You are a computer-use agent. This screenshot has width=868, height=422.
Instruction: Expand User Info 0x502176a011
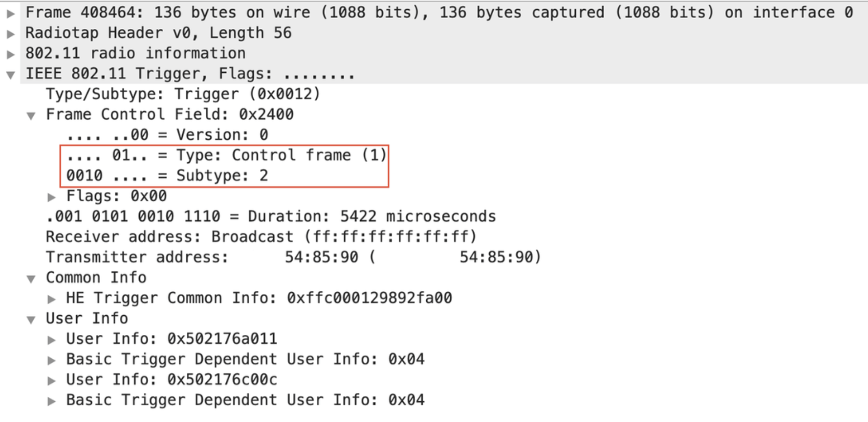52,338
